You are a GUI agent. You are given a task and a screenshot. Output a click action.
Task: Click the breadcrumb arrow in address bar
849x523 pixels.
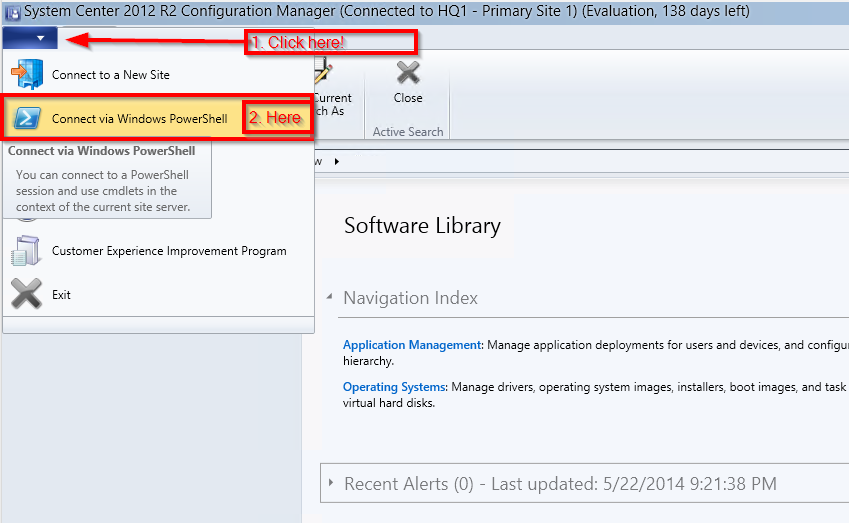(x=337, y=161)
